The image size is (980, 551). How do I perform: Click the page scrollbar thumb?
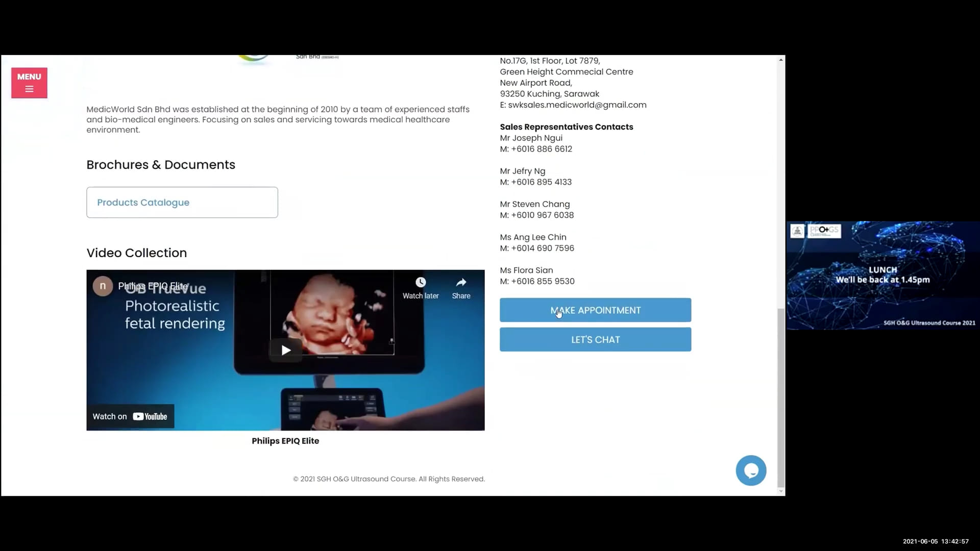point(781,397)
